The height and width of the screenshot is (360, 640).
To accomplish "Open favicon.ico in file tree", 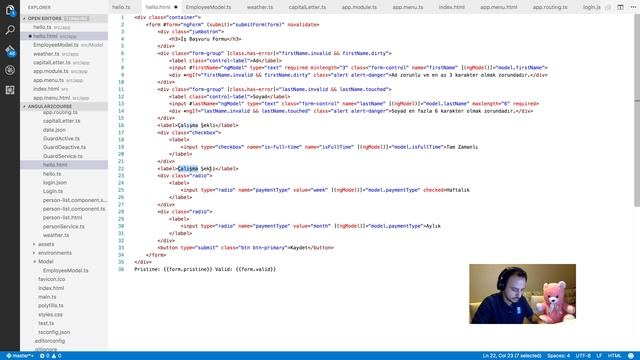I will [x=51, y=280].
